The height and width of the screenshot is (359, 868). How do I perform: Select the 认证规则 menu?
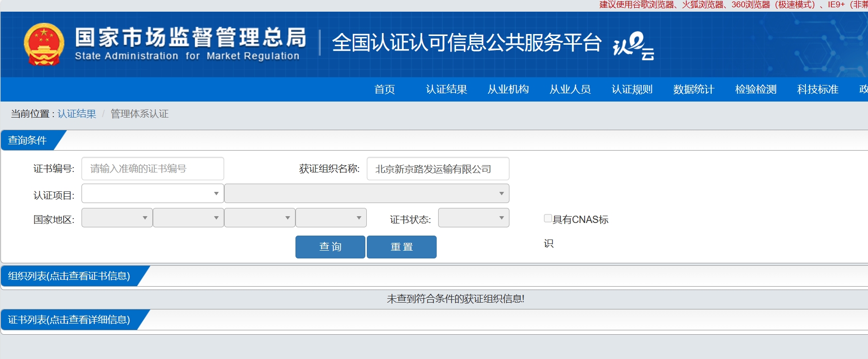(x=632, y=89)
